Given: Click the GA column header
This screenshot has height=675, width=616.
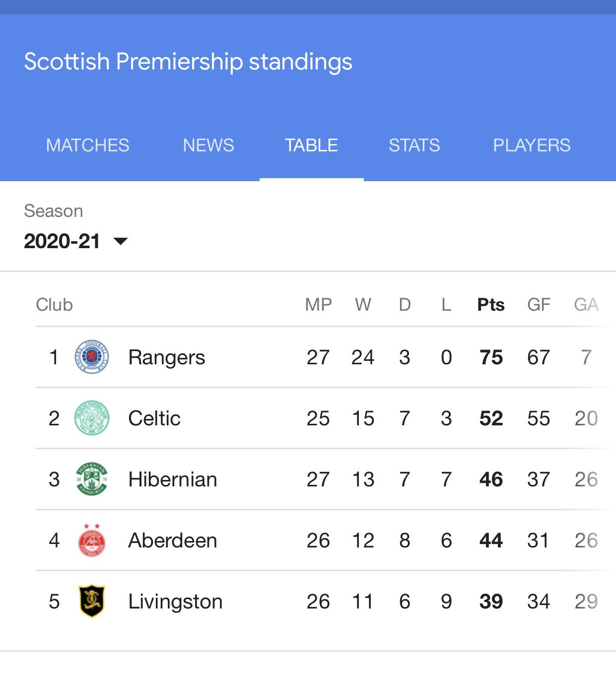Looking at the screenshot, I should tap(586, 305).
